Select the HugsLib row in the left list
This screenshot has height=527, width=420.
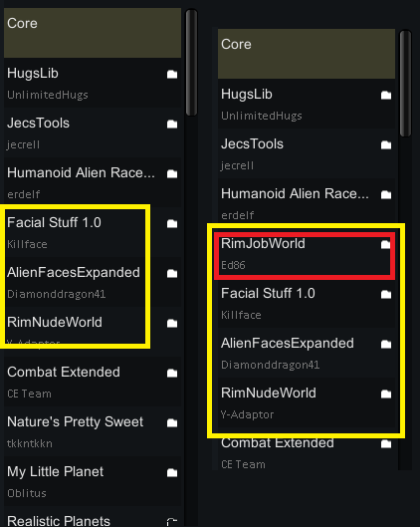93,83
